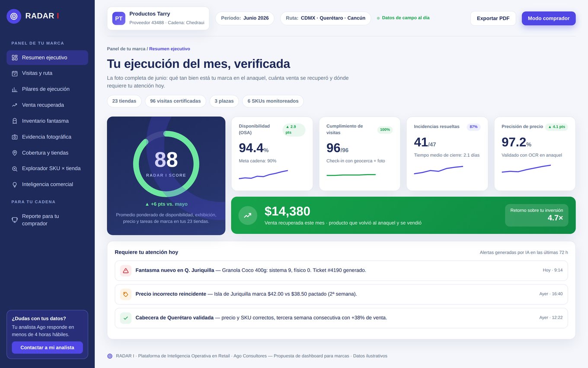Click the bar chart icon for Pilares de ejecución
Image resolution: width=588 pixels, height=368 pixels.
coord(15,89)
